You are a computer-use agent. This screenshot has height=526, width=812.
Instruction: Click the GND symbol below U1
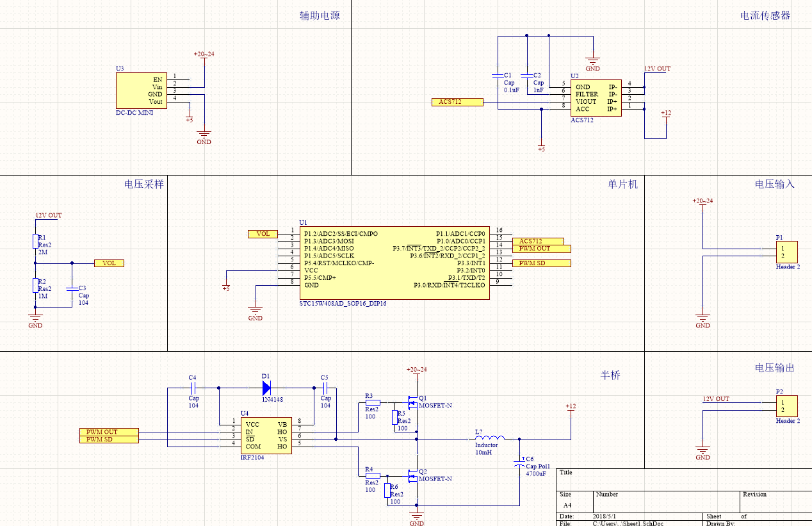[x=255, y=314]
